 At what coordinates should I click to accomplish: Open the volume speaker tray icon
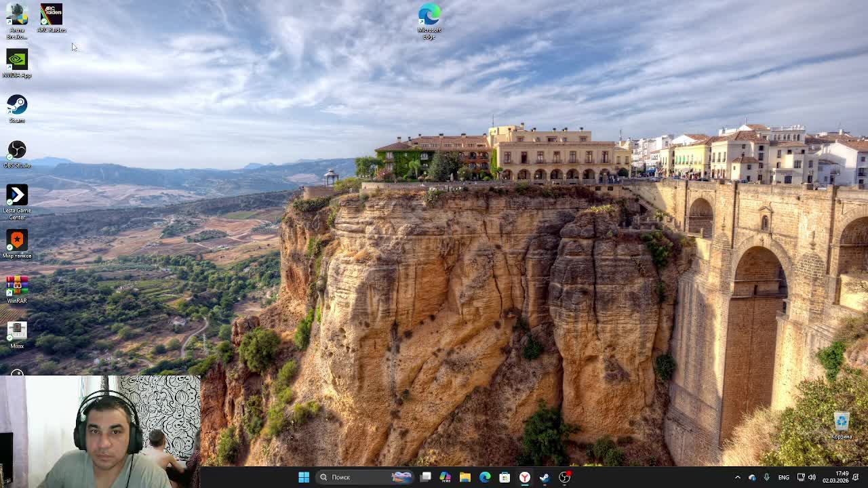pos(812,477)
